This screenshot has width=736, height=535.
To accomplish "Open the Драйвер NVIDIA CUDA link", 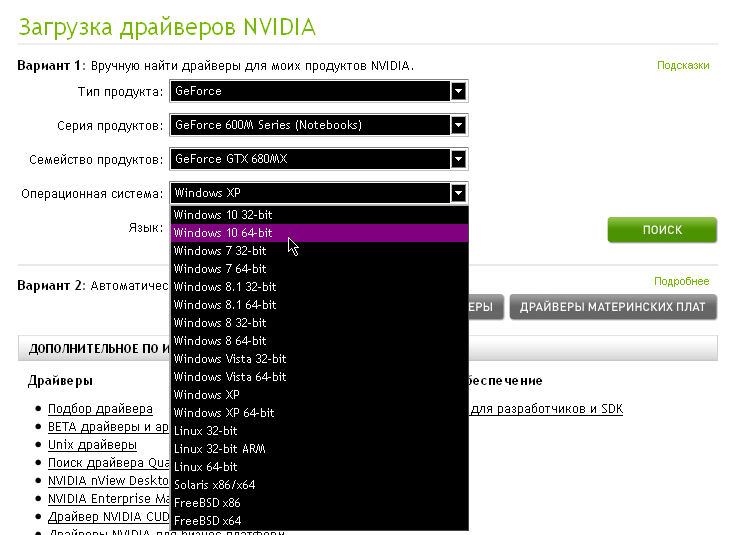I will [x=108, y=517].
